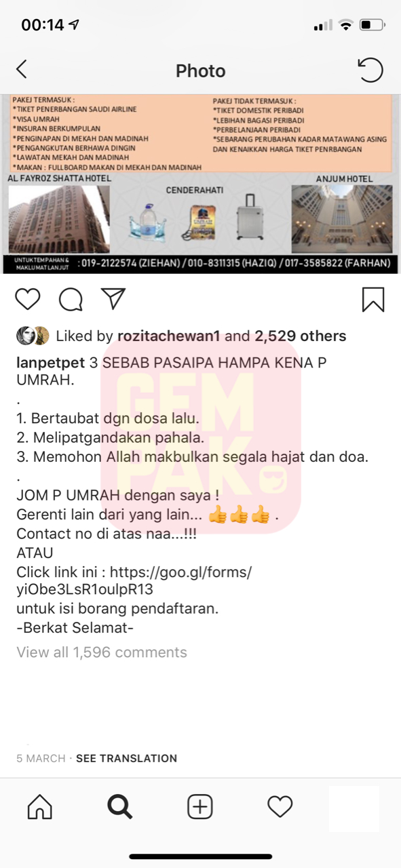This screenshot has height=868, width=401.
Task: Tap the umrah package poster image
Action: click(x=200, y=184)
